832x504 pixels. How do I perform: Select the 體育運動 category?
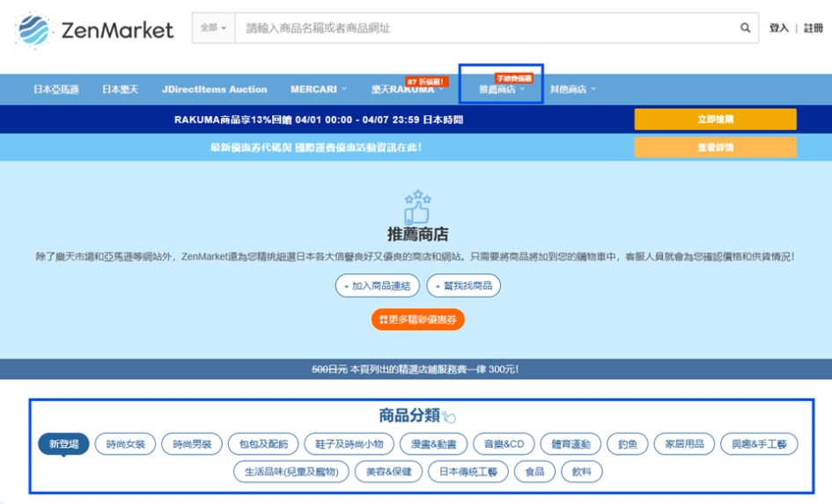(x=571, y=443)
